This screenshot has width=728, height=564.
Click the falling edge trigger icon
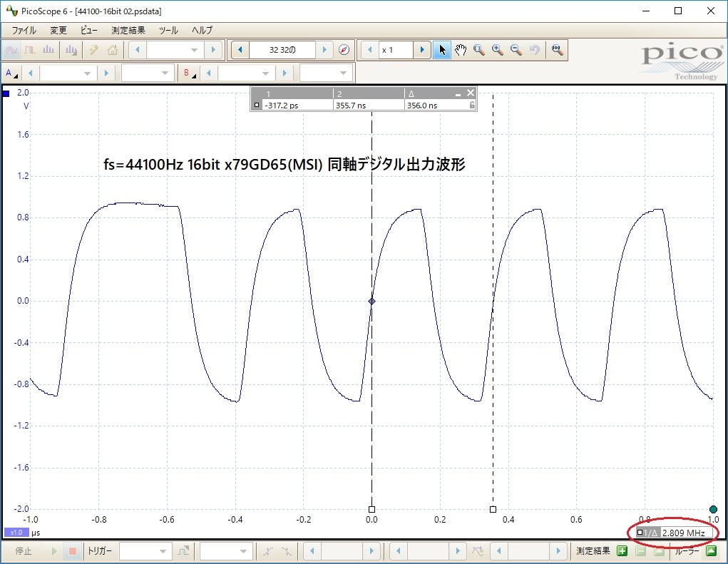click(x=286, y=551)
